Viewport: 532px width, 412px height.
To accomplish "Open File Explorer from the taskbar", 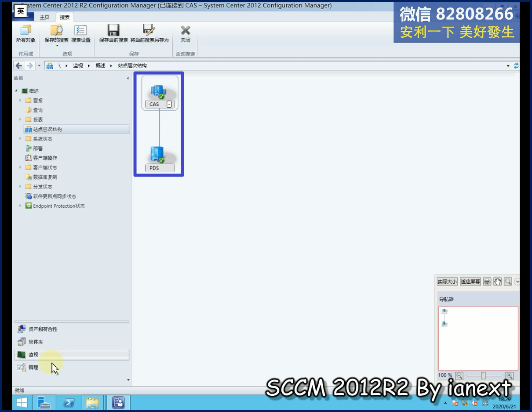I will (92, 402).
